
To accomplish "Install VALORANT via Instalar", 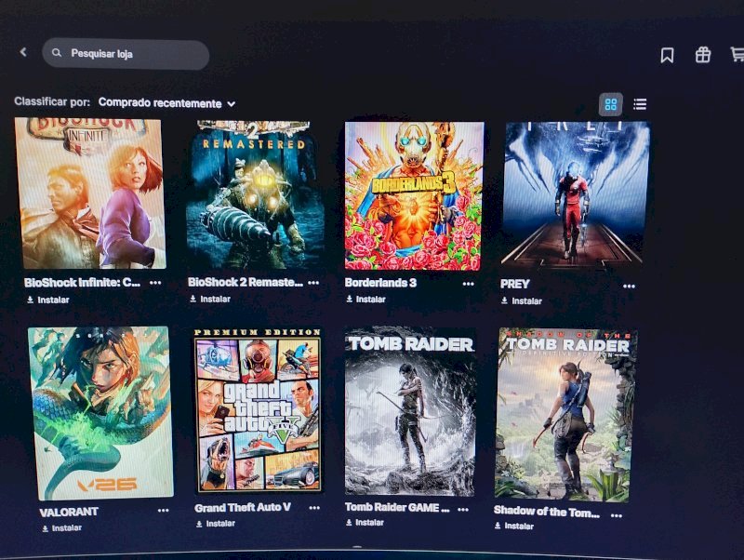I will click(61, 528).
